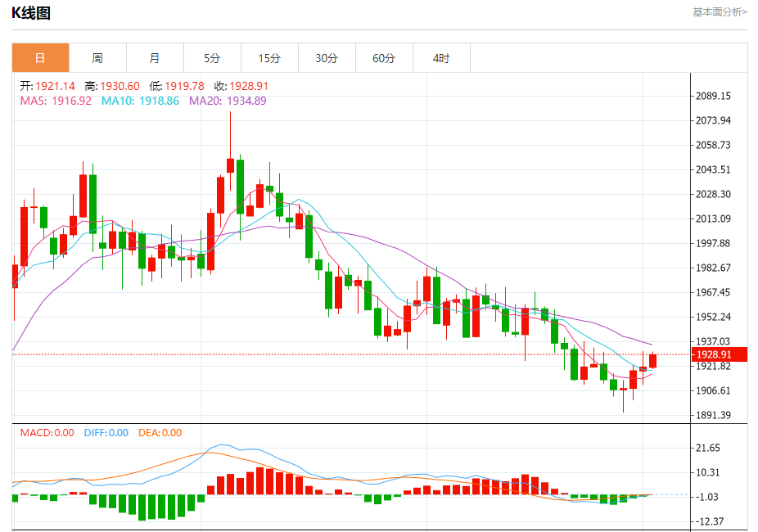This screenshot has height=532, width=758.
Task: Click the 1997.88 price axis label
Action: click(x=713, y=244)
